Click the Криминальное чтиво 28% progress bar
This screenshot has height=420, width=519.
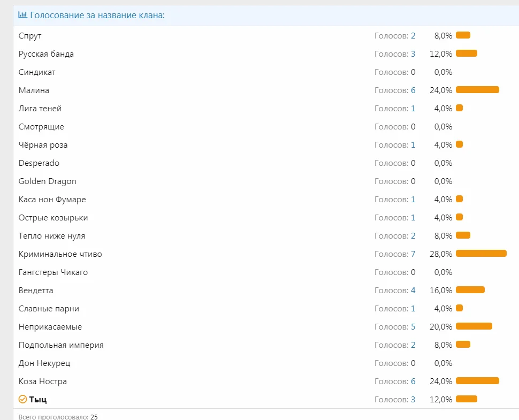[x=481, y=254]
